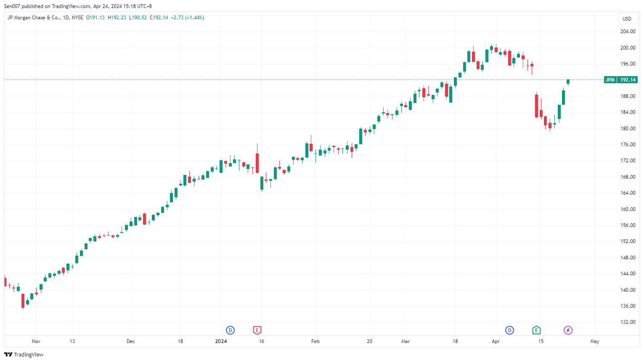Click the 132.00 price axis label
This screenshot has width=644, height=362.
click(x=628, y=322)
